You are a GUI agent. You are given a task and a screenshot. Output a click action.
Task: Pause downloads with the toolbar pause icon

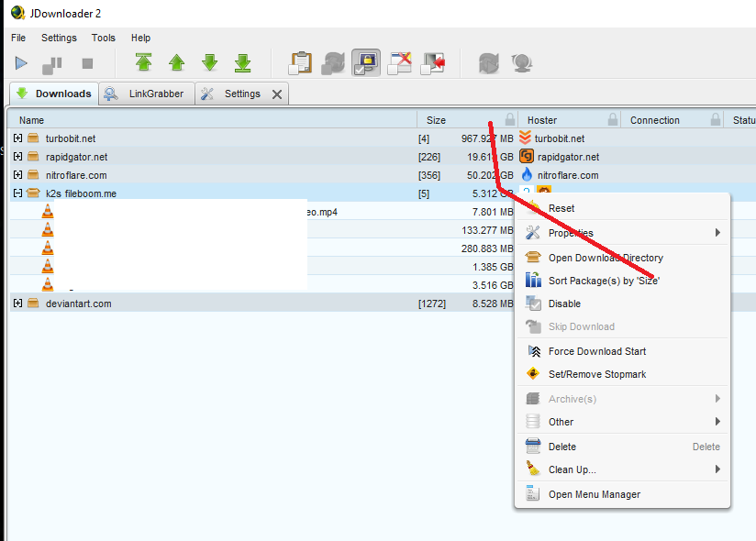[x=52, y=64]
